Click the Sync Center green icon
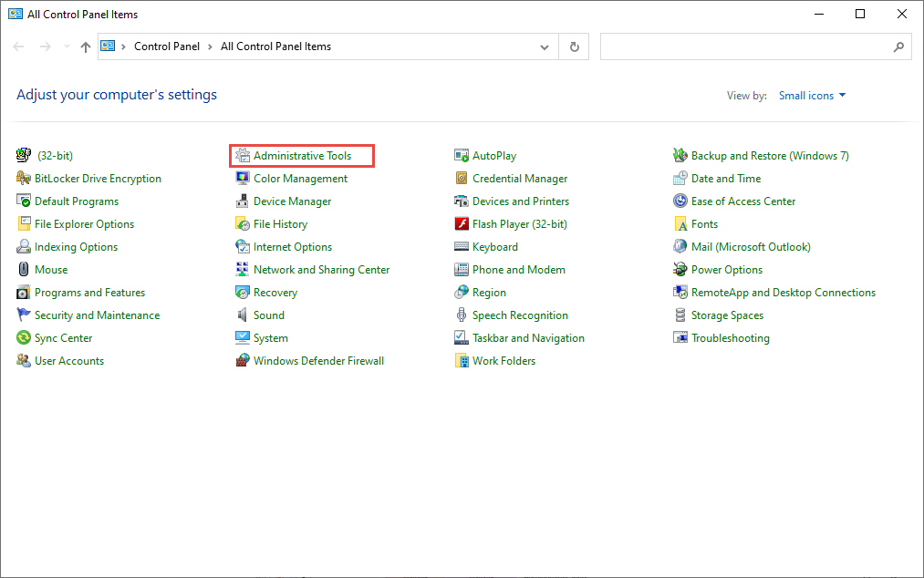Screen dimensions: 924x578 [x=24, y=338]
